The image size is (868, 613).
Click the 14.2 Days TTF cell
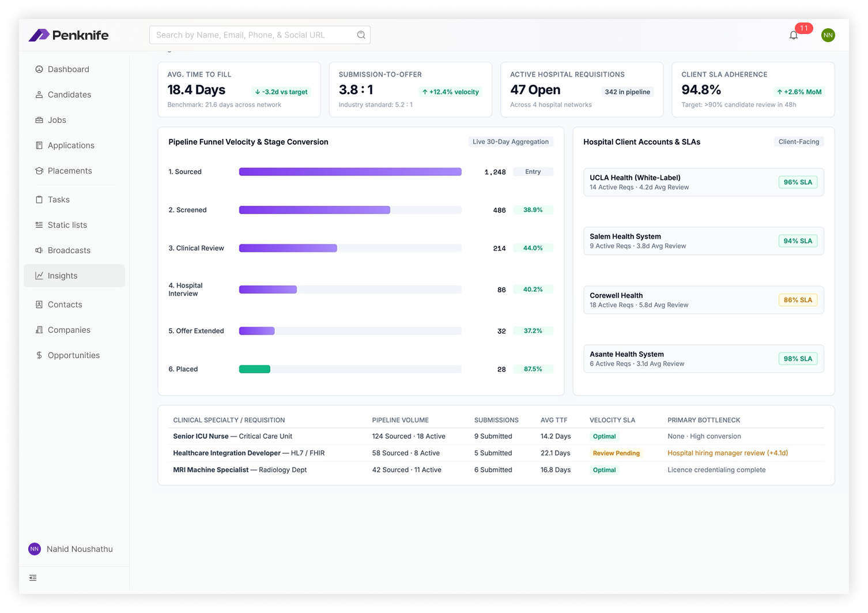pos(556,437)
